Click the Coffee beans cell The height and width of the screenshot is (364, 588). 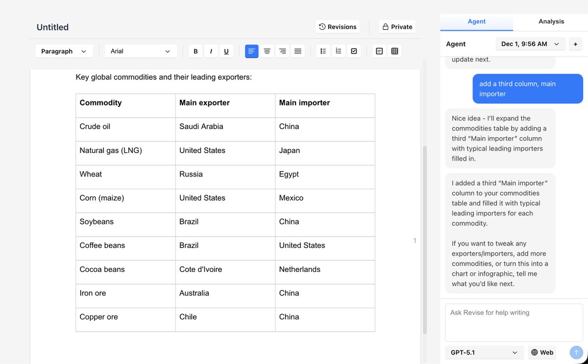[x=125, y=248]
